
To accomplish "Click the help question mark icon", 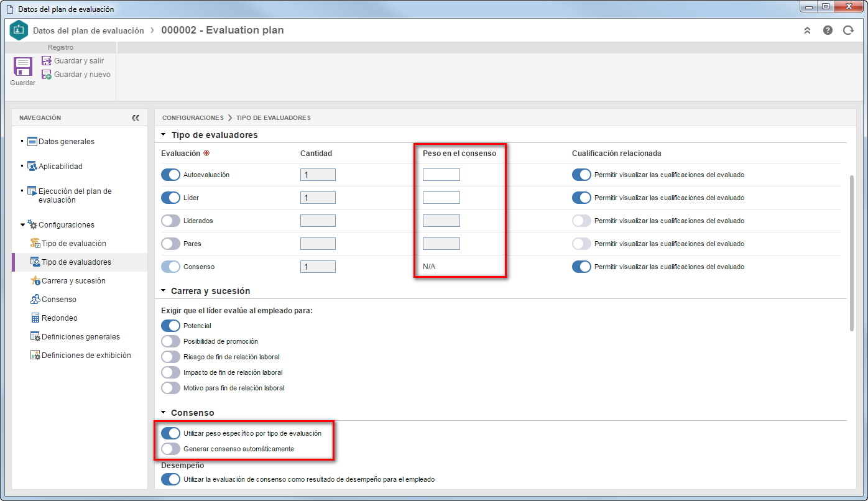I will point(828,30).
